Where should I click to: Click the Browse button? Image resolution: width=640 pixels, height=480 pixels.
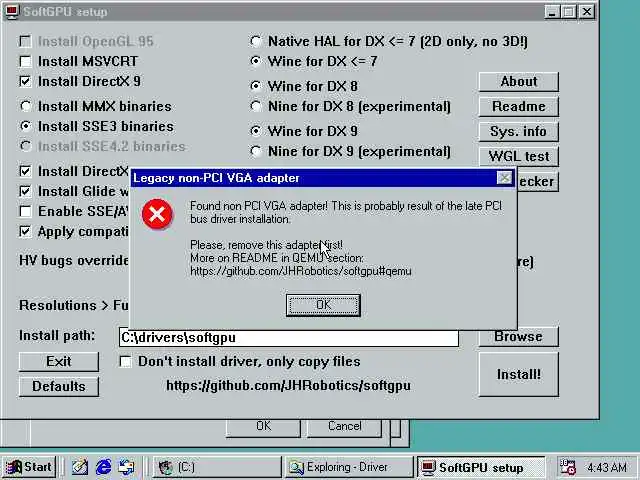point(518,336)
